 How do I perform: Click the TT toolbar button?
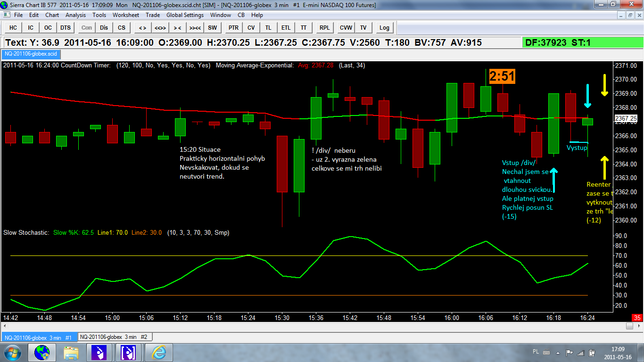coord(304,27)
